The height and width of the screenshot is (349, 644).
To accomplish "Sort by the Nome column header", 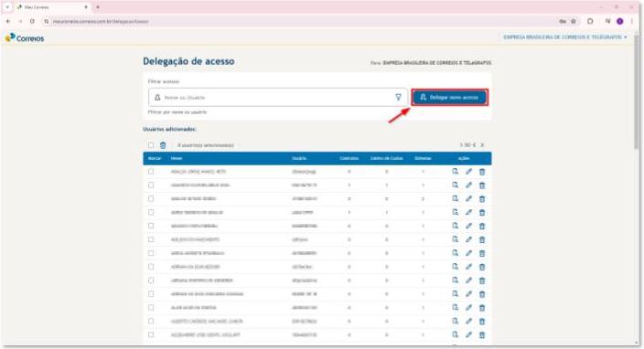I will pos(177,158).
